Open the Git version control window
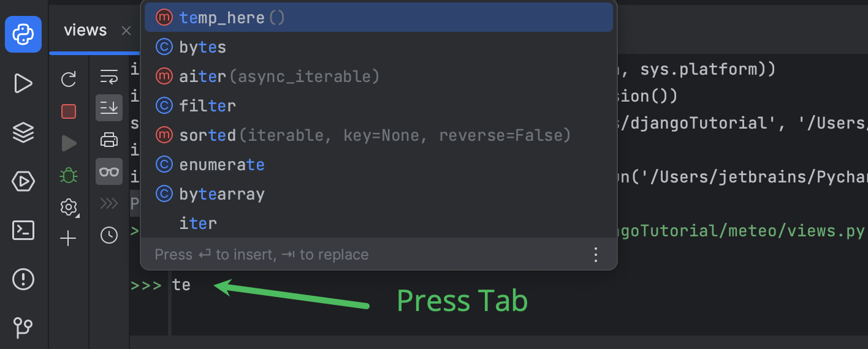Viewport: 868px width, 349px height. point(23,327)
